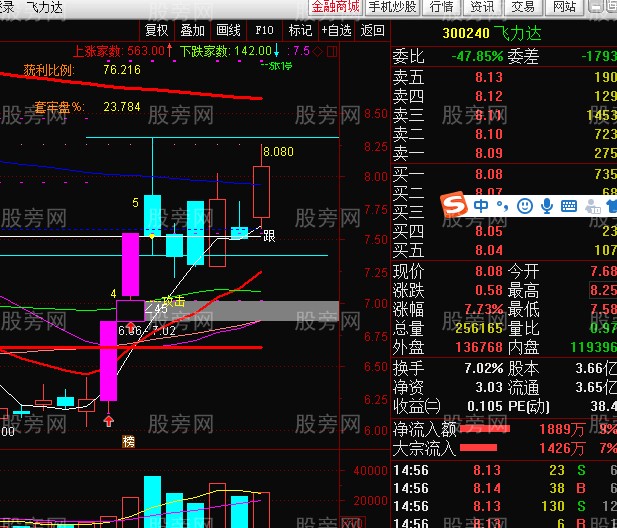Screen dimensions: 617x528
Task: Select the 买四 price 8.05
Action: pyautogui.click(x=489, y=231)
